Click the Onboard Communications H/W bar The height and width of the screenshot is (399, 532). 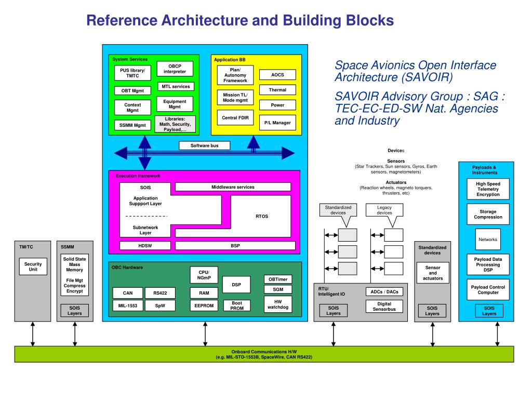[x=264, y=354]
